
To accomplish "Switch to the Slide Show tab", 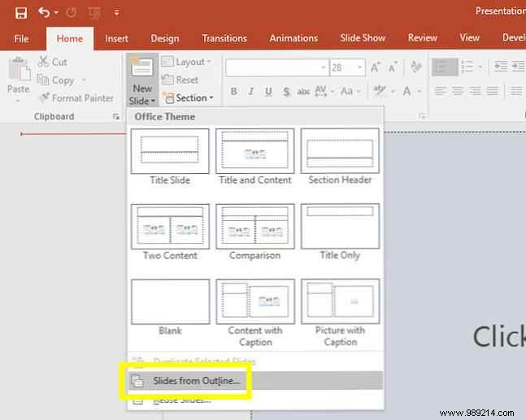I will coord(363,38).
